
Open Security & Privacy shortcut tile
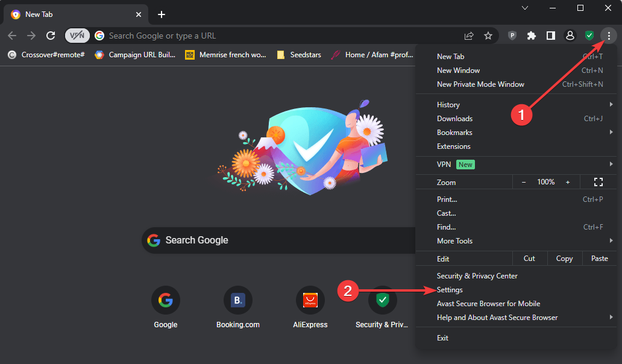coord(382,307)
